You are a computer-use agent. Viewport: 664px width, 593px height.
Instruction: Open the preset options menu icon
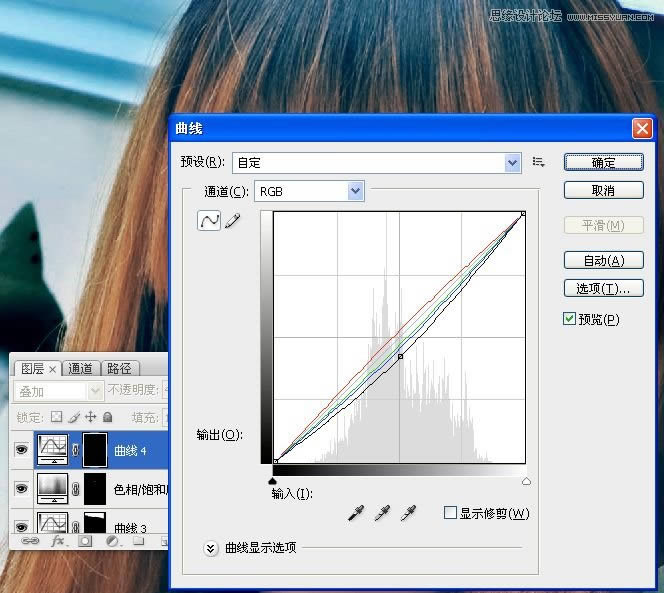[x=539, y=162]
